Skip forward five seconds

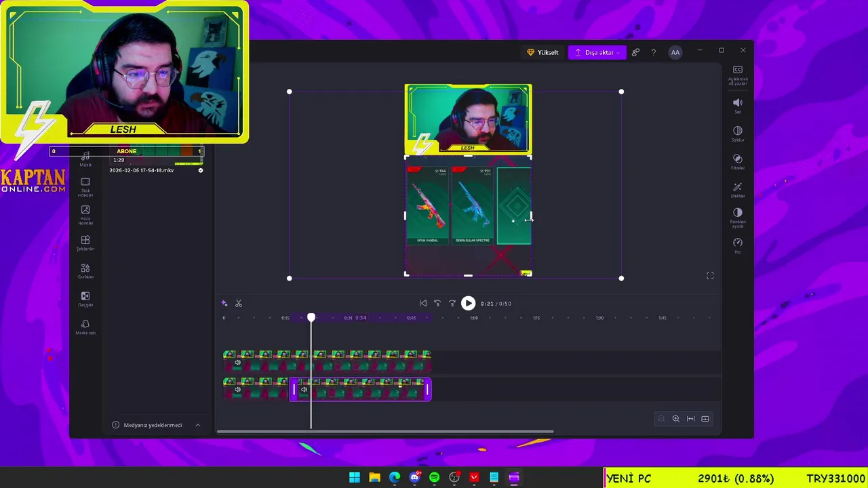point(452,303)
